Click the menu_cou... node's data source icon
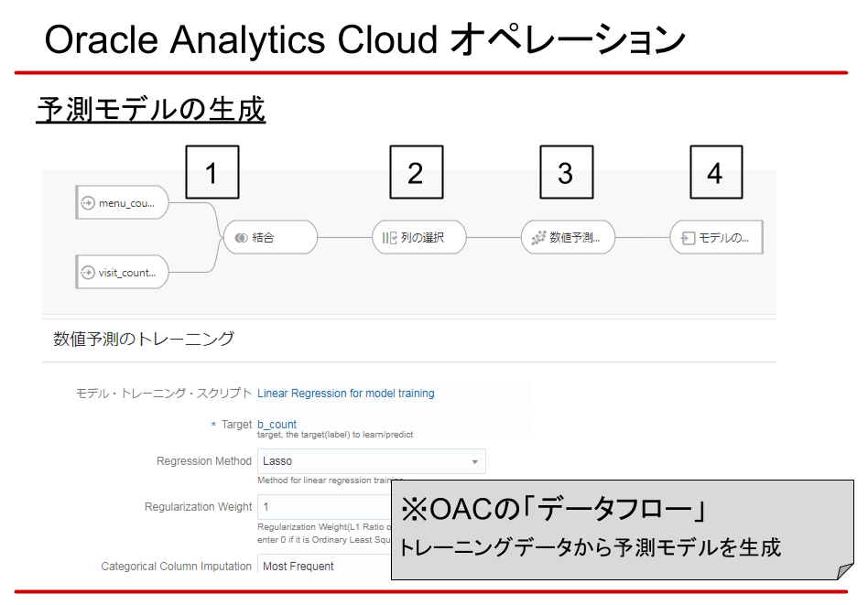This screenshot has width=868, height=605. click(88, 203)
